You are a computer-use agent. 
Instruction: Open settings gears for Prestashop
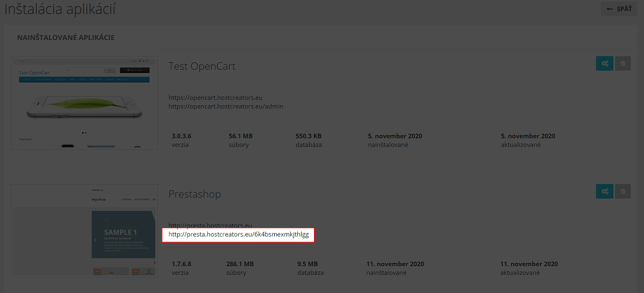click(x=605, y=192)
